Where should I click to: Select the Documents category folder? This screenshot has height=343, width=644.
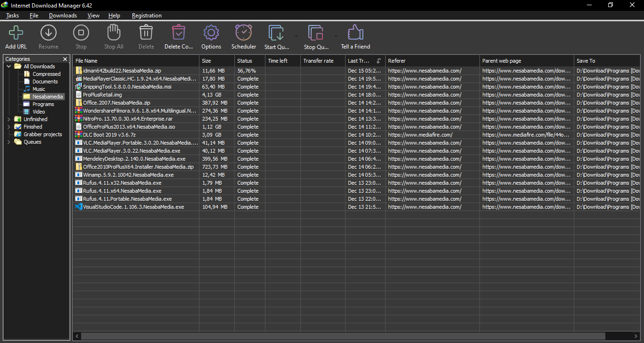pos(41,82)
